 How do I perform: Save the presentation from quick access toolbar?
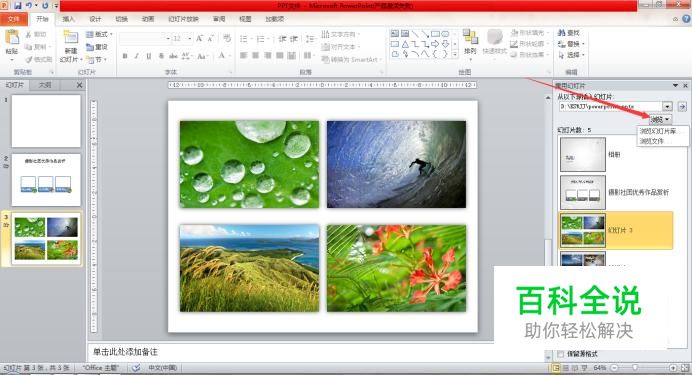pyautogui.click(x=18, y=6)
